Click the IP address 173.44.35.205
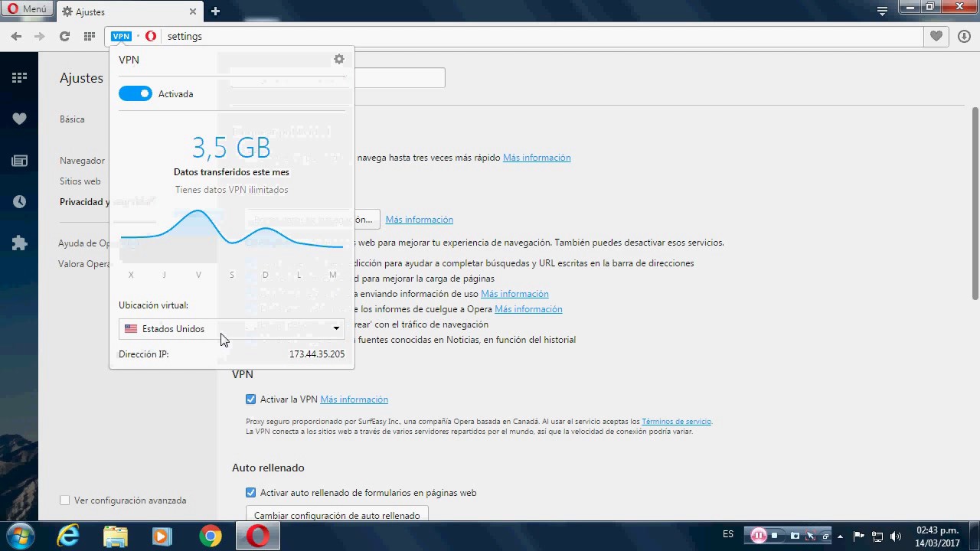This screenshot has height=551, width=980. click(x=317, y=354)
